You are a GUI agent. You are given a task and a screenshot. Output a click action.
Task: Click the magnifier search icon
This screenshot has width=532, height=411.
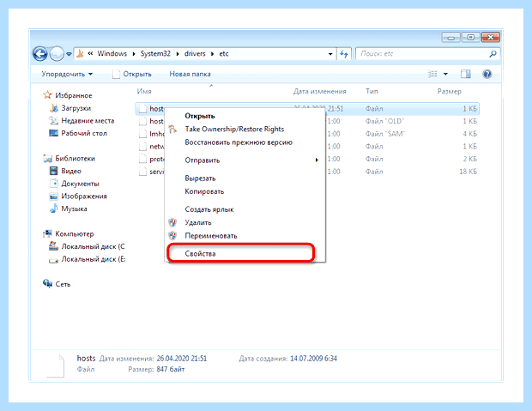(493, 53)
